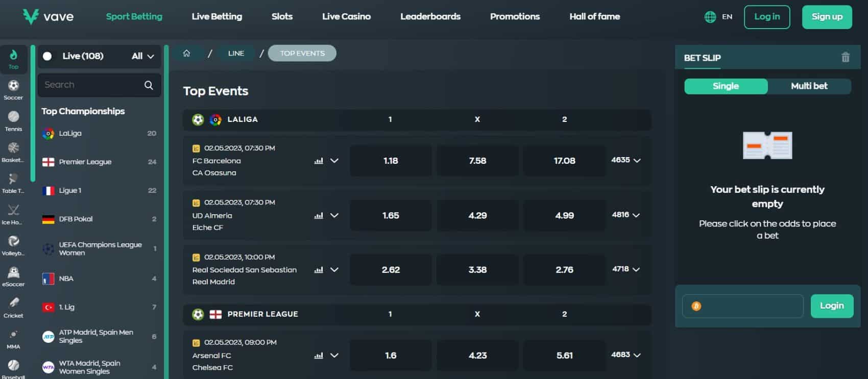This screenshot has width=868, height=379.
Task: Click the Home breadcrumb icon
Action: point(187,53)
